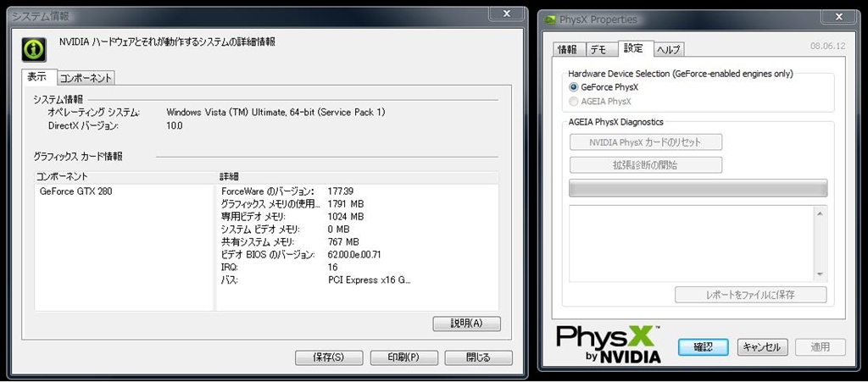Select the AGEIA PhysX radio button
868x382 pixels.
coord(574,101)
